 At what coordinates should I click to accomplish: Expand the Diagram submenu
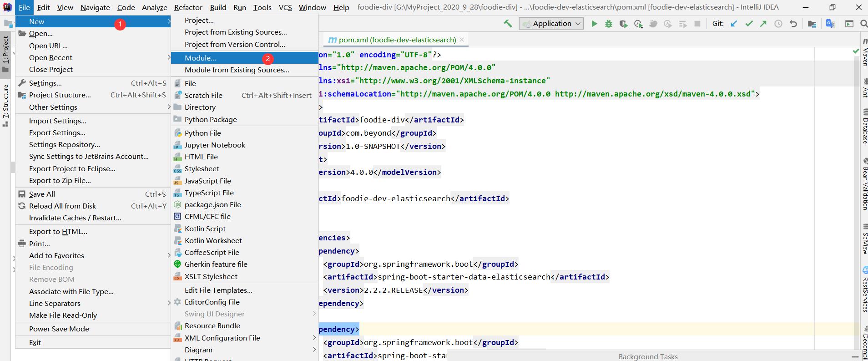click(244, 350)
